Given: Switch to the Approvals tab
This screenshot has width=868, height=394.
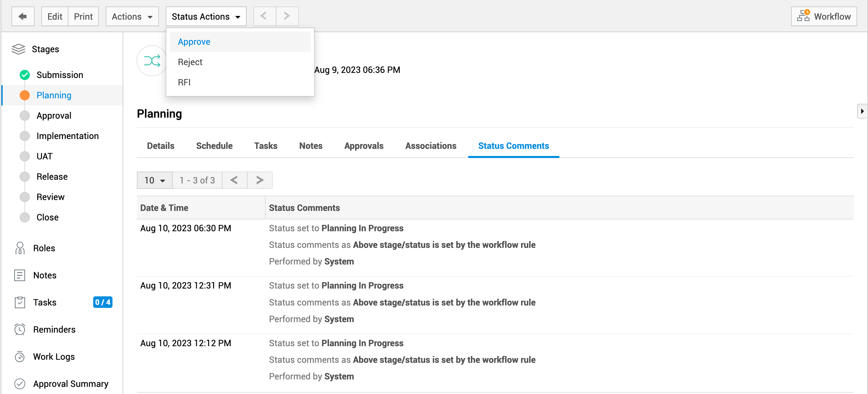Looking at the screenshot, I should click(364, 146).
